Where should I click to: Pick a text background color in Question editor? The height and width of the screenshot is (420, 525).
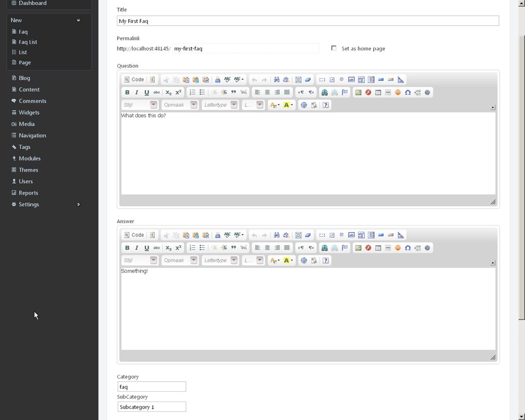(x=288, y=105)
